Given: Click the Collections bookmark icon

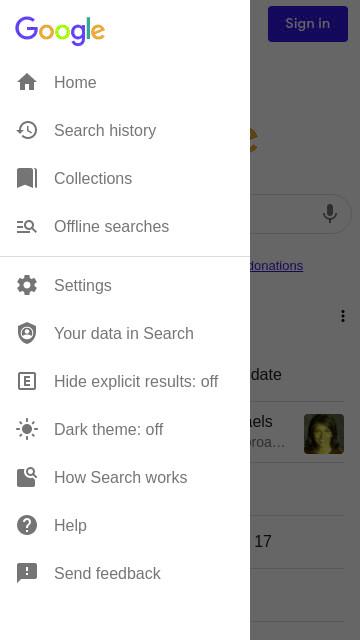Looking at the screenshot, I should click(27, 178).
